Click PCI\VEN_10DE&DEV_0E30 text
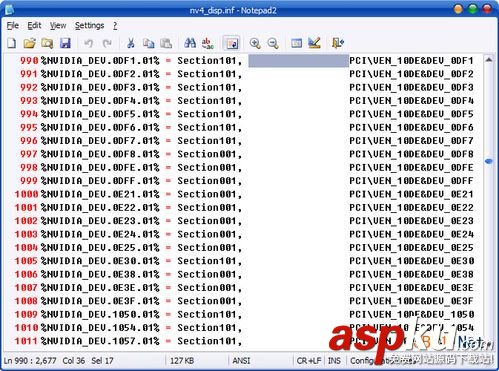The height and width of the screenshot is (371, 499). coord(411,261)
